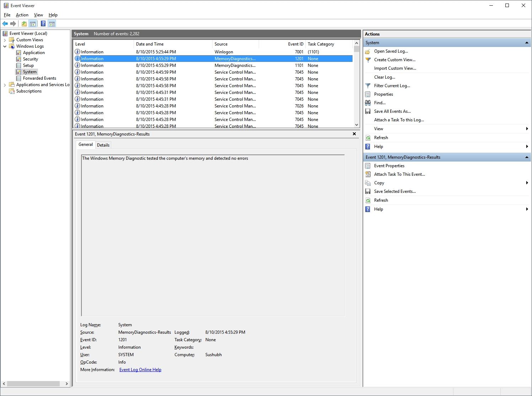Click the blue Help question mark toolbar icon
The height and width of the screenshot is (396, 532).
tap(43, 24)
